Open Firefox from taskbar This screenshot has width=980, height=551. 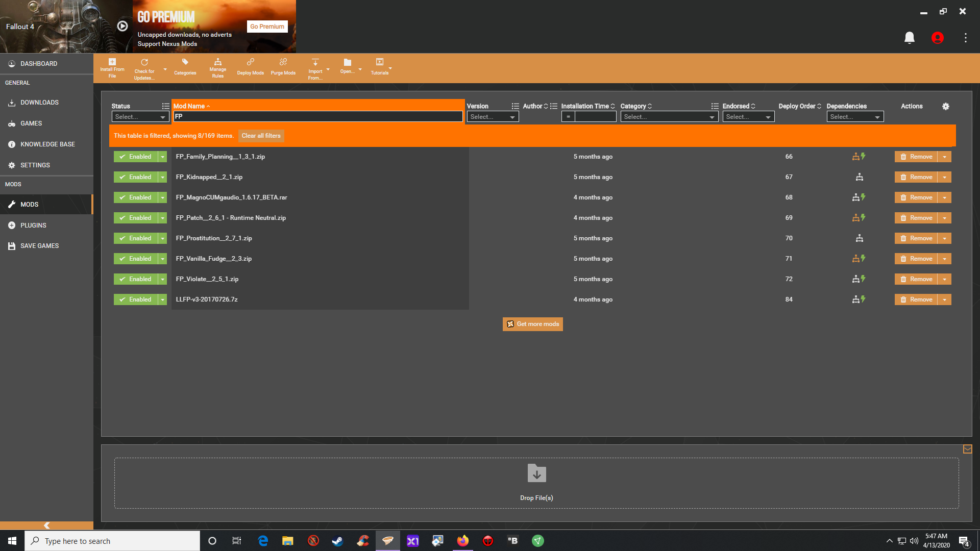(463, 541)
